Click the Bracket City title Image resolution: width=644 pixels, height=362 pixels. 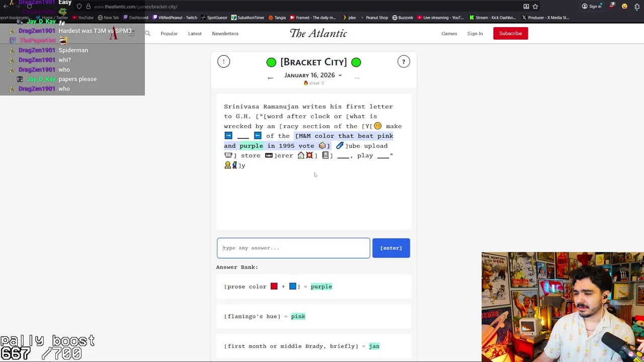click(x=313, y=62)
